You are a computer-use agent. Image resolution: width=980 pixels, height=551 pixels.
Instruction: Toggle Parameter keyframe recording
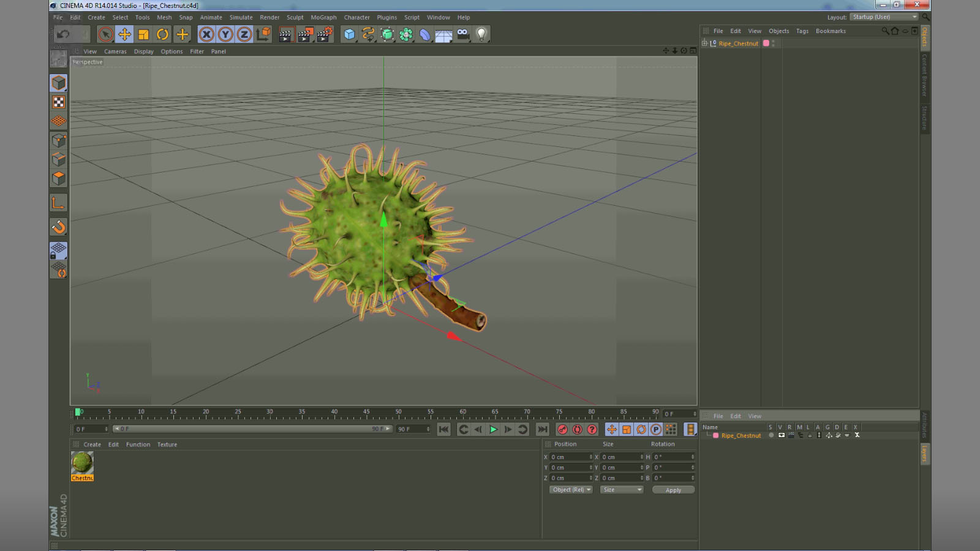pyautogui.click(x=655, y=429)
